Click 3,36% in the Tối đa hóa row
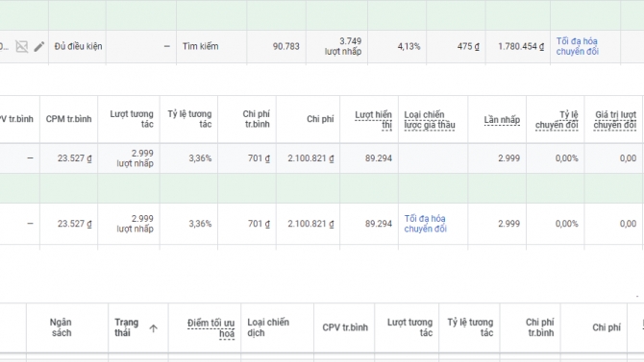Screen dimensions: 644x362 [x=200, y=224]
